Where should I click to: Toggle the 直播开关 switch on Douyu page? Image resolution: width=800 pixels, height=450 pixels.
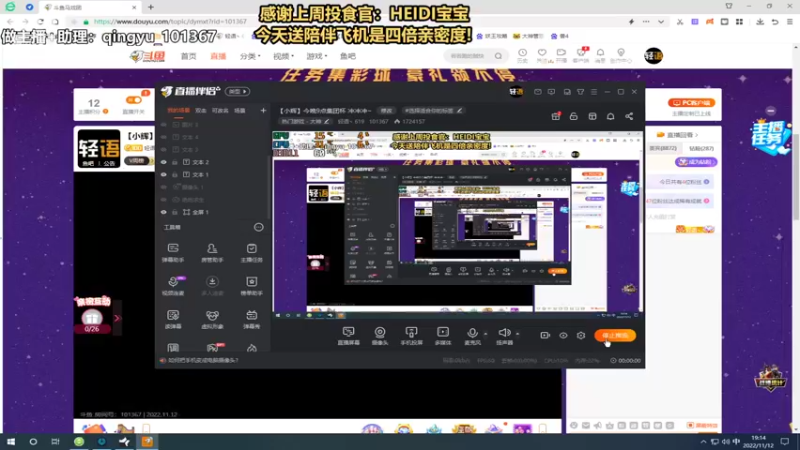(134, 101)
